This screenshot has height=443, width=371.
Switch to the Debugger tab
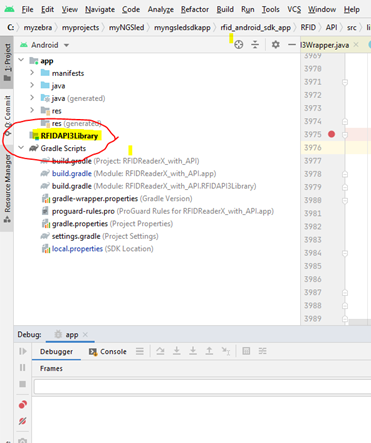[x=56, y=351]
